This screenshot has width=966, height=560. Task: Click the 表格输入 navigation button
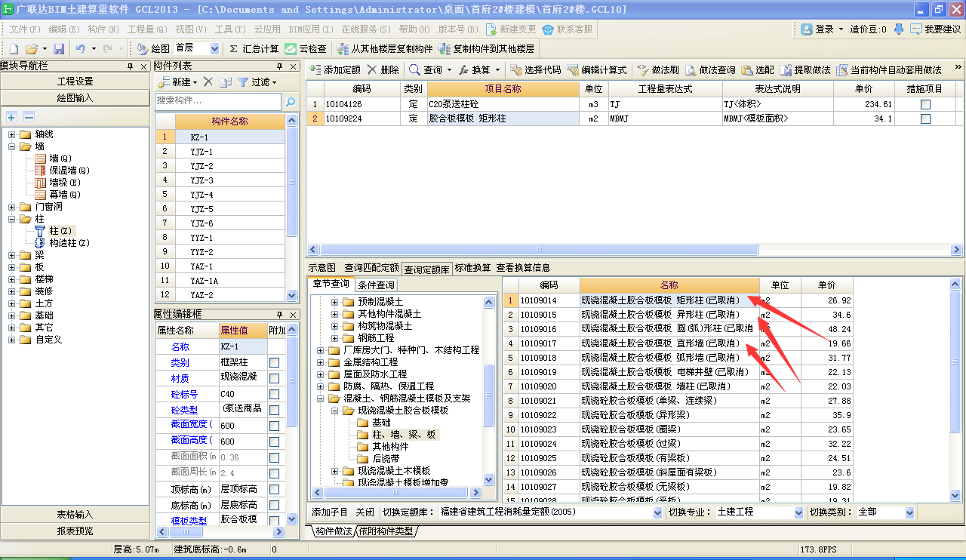pyautogui.click(x=75, y=515)
